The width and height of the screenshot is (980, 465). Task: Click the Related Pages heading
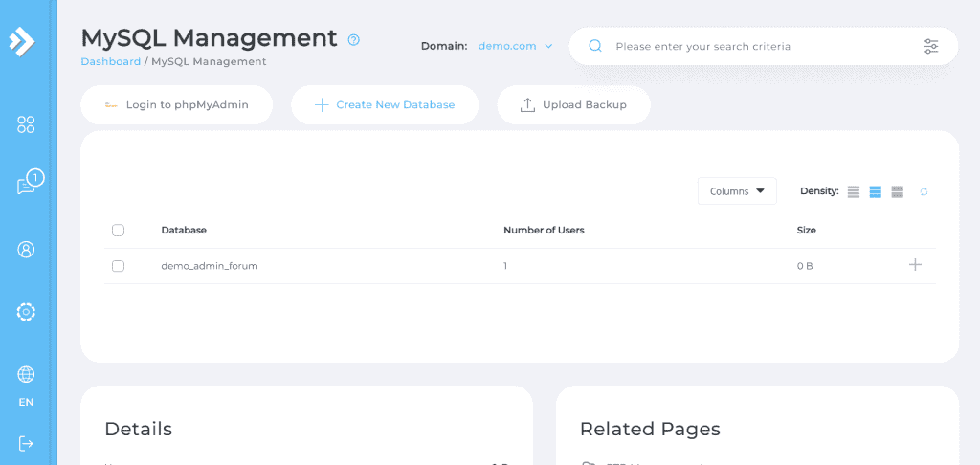650,430
